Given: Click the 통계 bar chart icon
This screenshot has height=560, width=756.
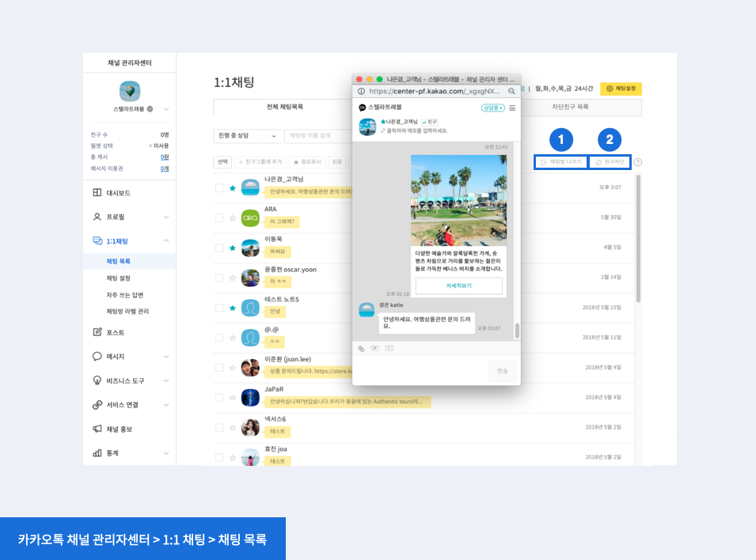Looking at the screenshot, I should [97, 453].
